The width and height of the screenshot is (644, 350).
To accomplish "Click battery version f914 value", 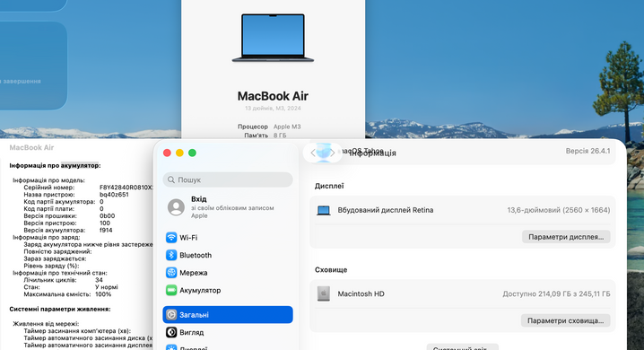I will [x=106, y=230].
